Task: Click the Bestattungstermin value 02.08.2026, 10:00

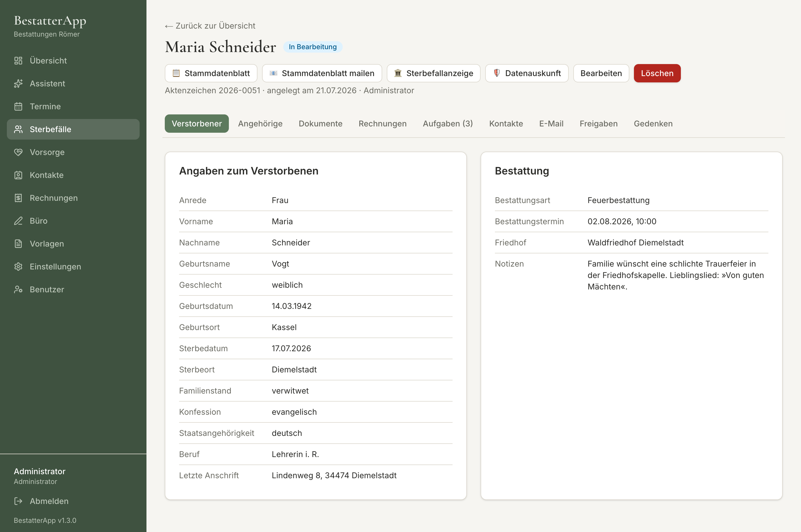Action: [x=622, y=222]
